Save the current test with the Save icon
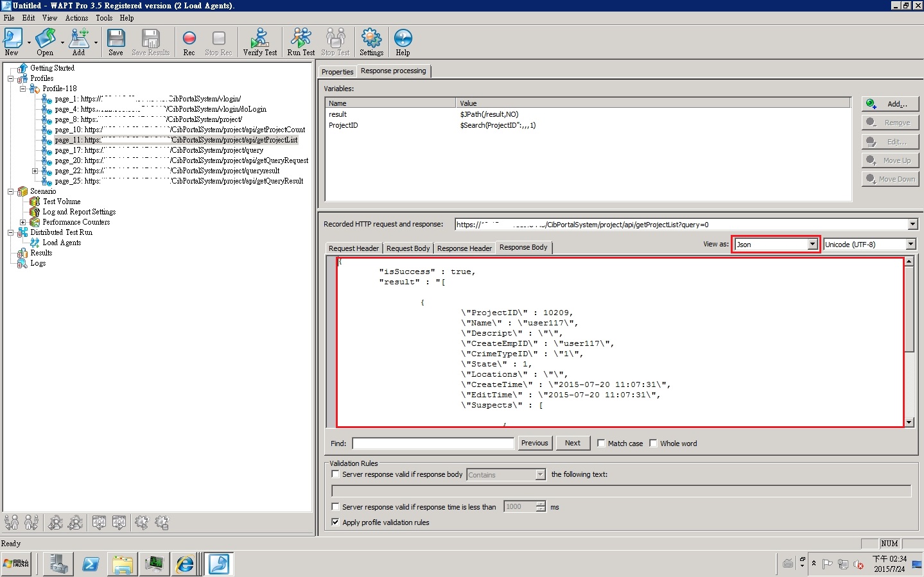The height and width of the screenshot is (577, 924). tap(116, 41)
